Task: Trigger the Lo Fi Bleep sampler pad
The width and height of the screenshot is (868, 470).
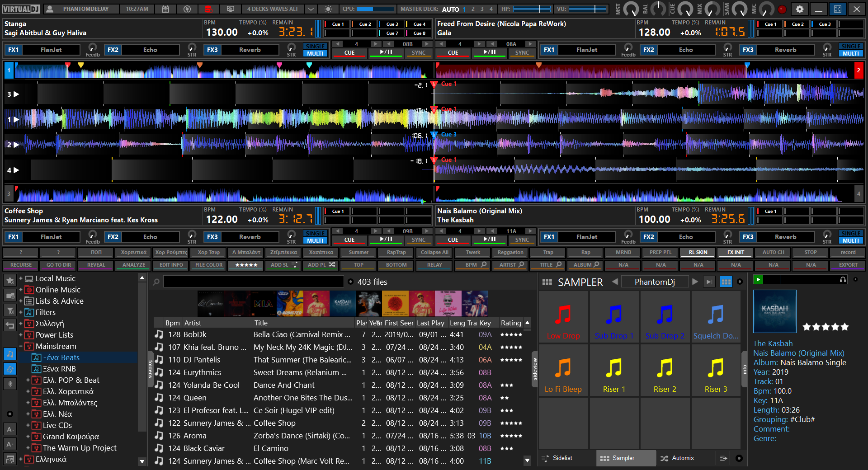Action: (x=563, y=370)
